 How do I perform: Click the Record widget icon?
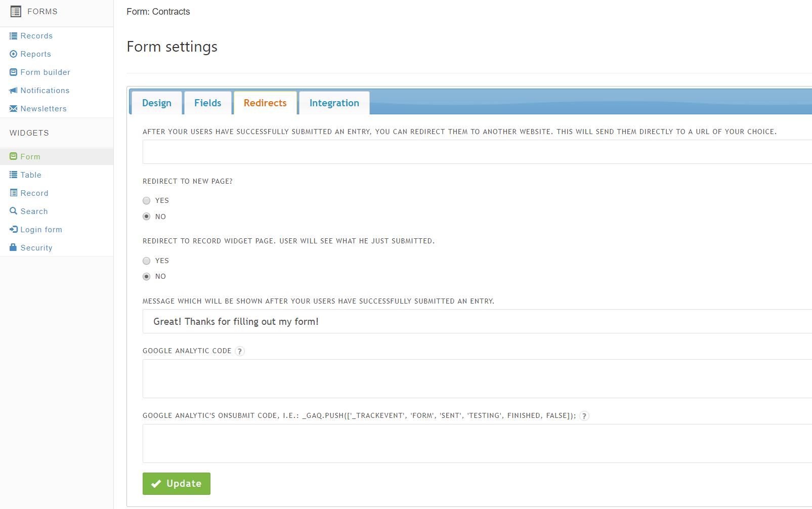pos(13,193)
